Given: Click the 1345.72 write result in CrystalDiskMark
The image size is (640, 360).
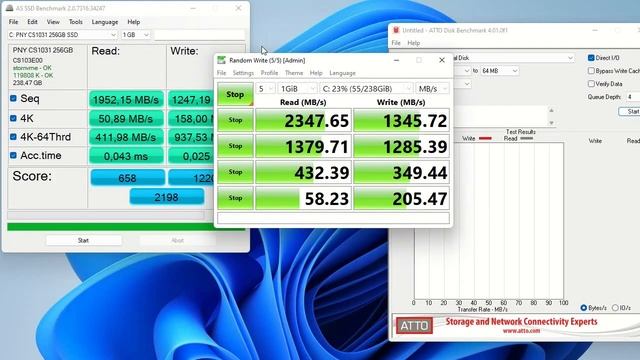Looking at the screenshot, I should tap(401, 120).
